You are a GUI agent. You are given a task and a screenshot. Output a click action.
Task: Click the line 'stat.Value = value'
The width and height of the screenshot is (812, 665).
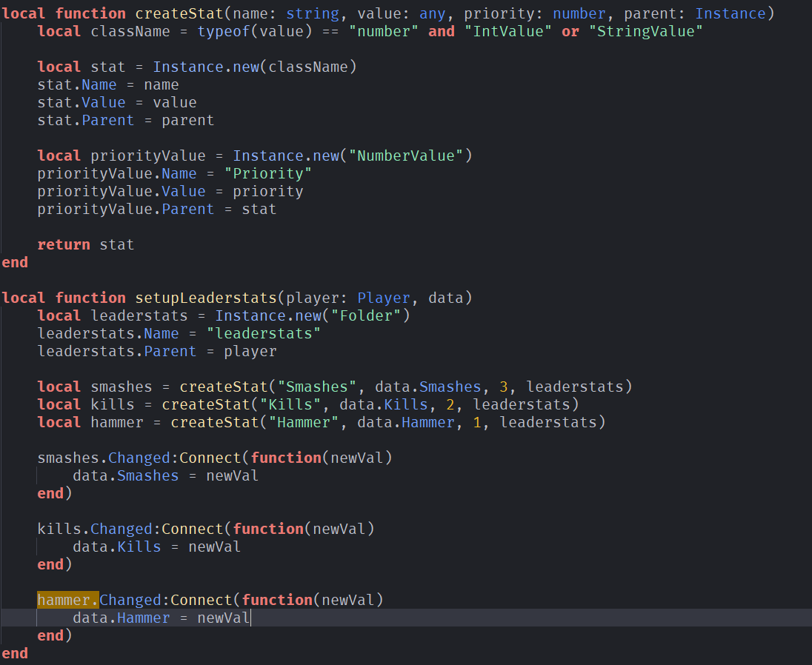(116, 102)
